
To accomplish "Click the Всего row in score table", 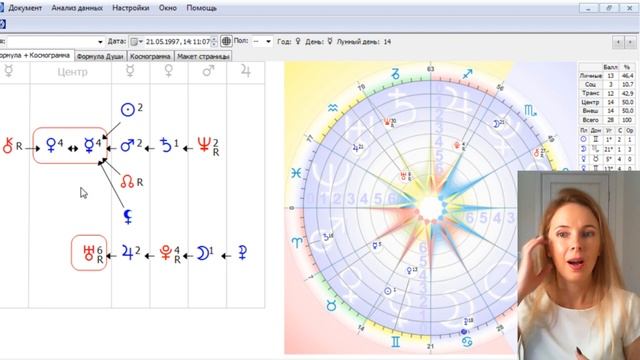I will click(607, 120).
